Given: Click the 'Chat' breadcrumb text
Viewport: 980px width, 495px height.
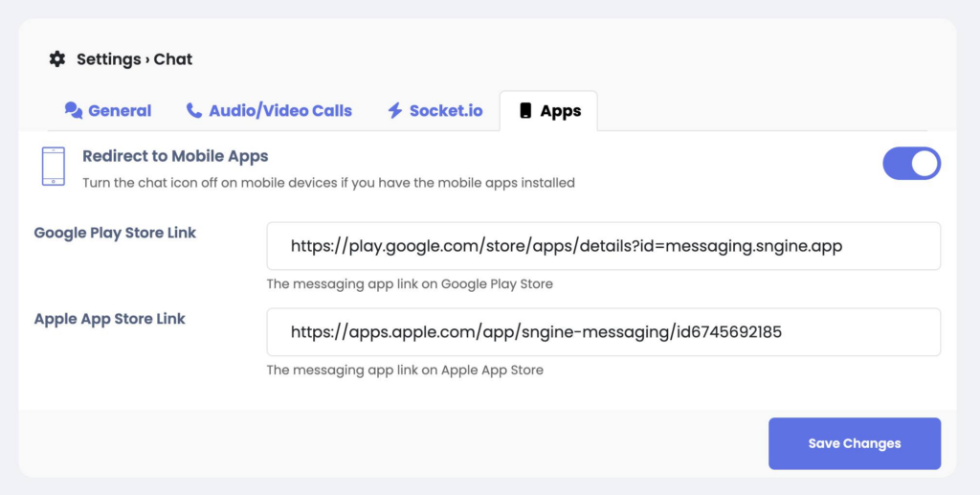Looking at the screenshot, I should (173, 59).
